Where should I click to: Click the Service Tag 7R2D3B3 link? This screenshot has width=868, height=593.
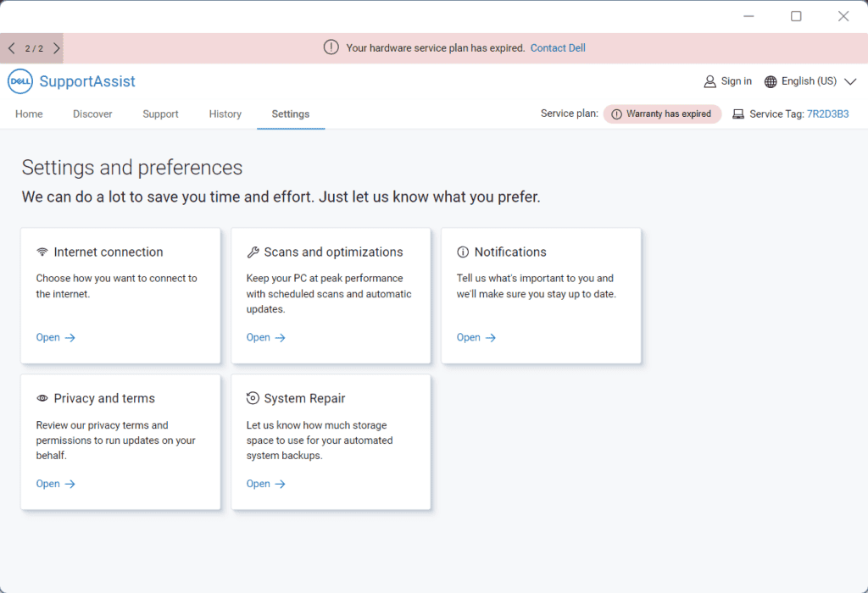(827, 114)
